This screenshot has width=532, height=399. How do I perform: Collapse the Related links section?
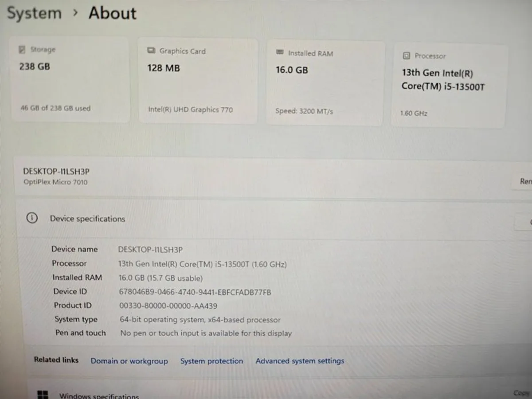pyautogui.click(x=56, y=360)
